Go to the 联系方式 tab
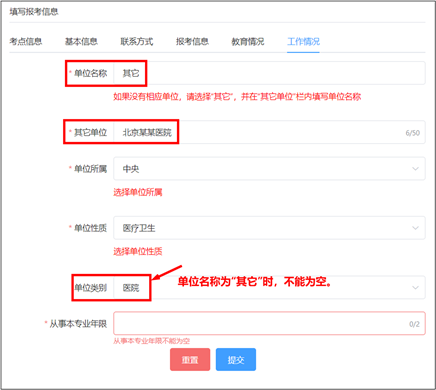 click(137, 41)
